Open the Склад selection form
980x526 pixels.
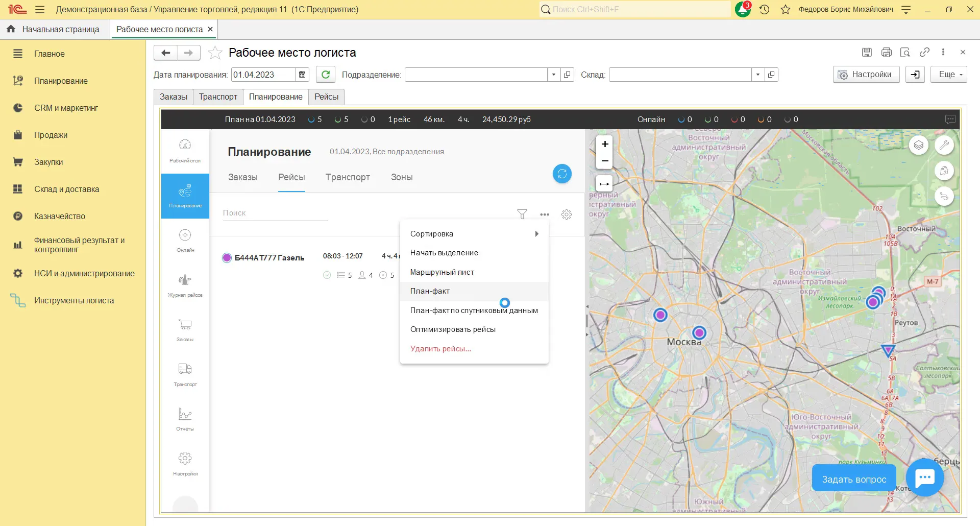tap(771, 75)
